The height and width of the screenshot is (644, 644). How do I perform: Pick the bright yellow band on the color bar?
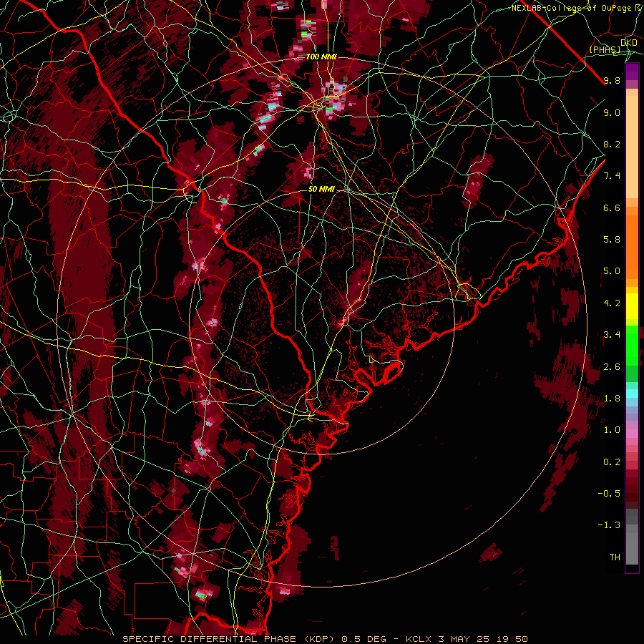click(632, 306)
